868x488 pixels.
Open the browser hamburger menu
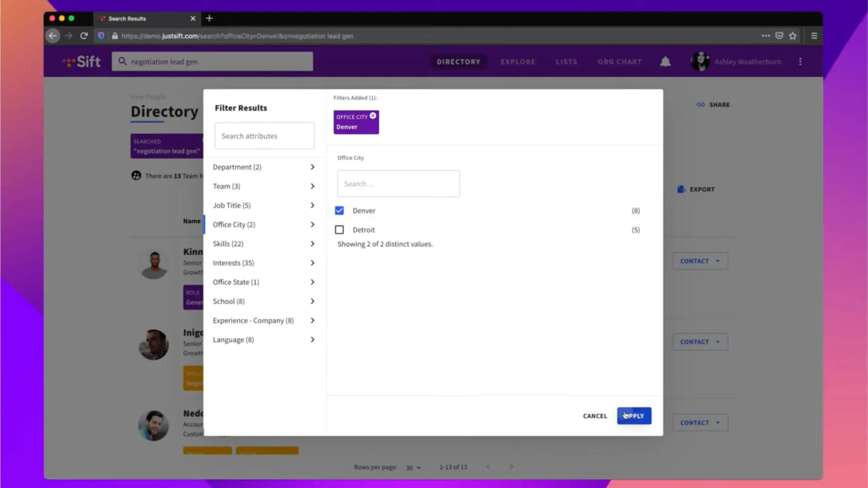point(814,36)
